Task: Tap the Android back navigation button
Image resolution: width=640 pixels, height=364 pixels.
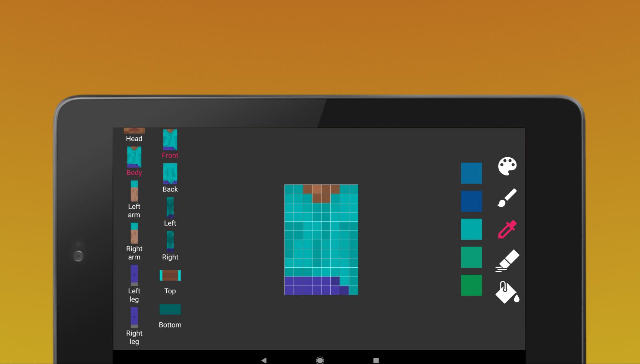Action: (264, 360)
